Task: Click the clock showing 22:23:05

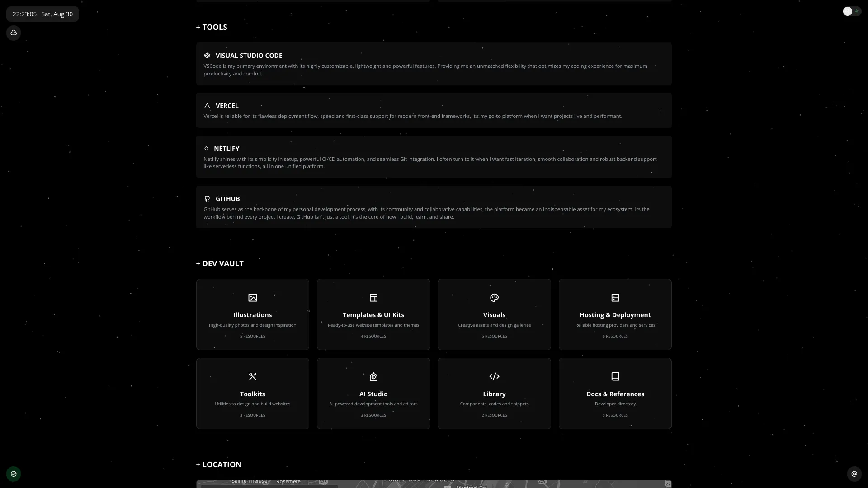Action: coord(24,14)
